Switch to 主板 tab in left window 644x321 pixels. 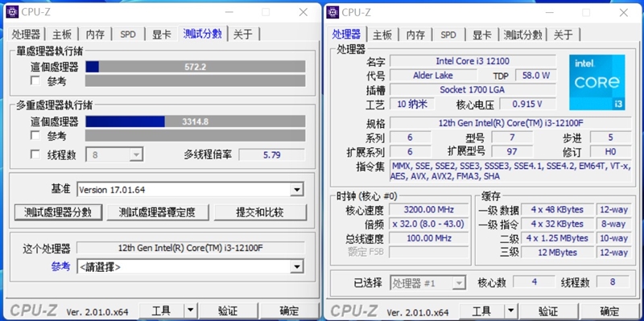click(62, 35)
